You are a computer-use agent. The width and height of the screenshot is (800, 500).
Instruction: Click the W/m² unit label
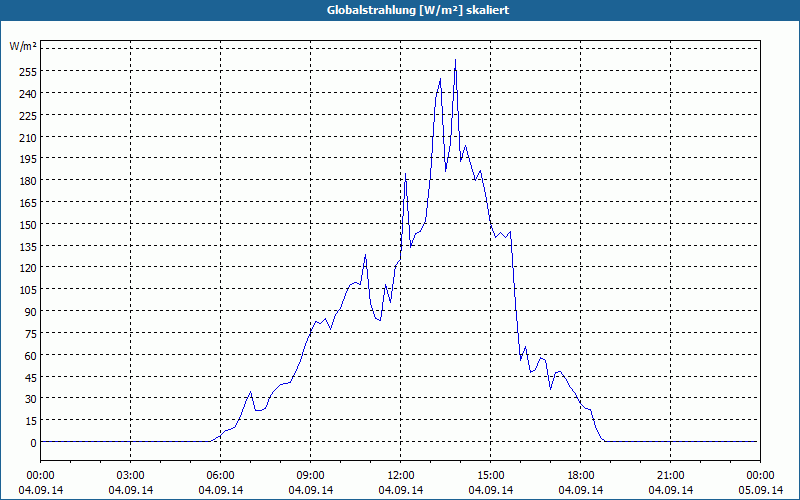pyautogui.click(x=23, y=46)
